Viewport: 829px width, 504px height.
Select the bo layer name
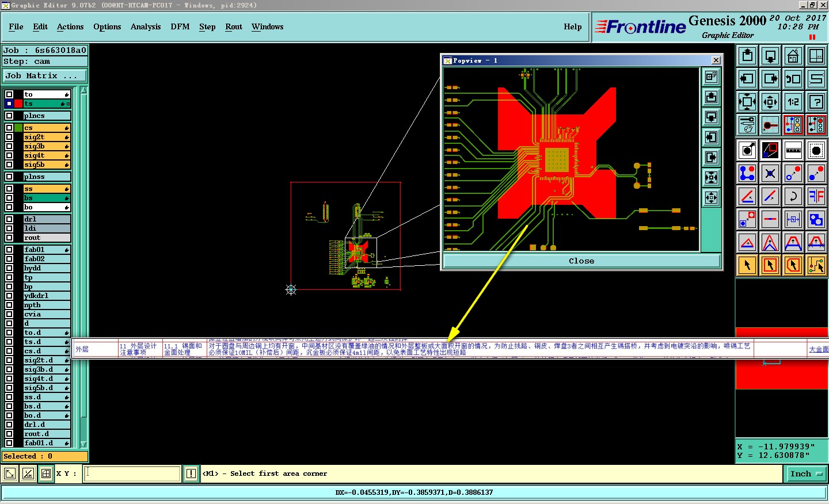point(47,207)
